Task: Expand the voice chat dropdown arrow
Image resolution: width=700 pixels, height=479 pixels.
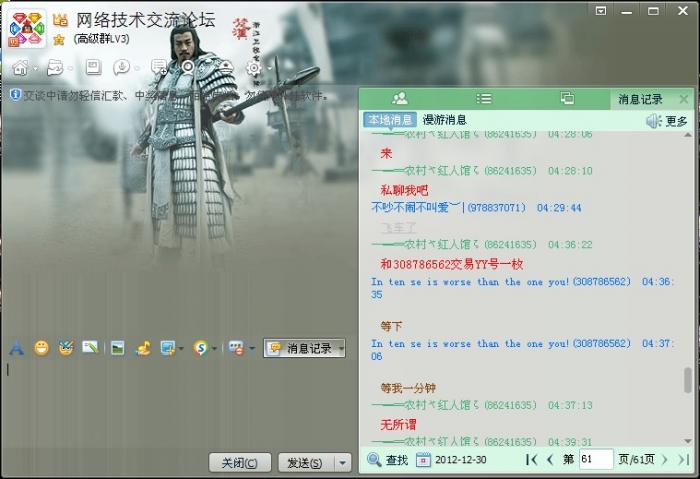Action: pos(137,69)
